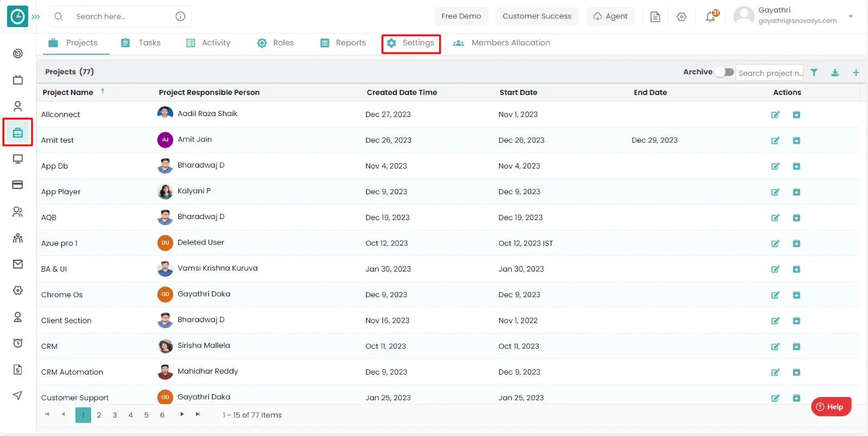Open the briefcase Projects sidebar icon

coord(18,132)
